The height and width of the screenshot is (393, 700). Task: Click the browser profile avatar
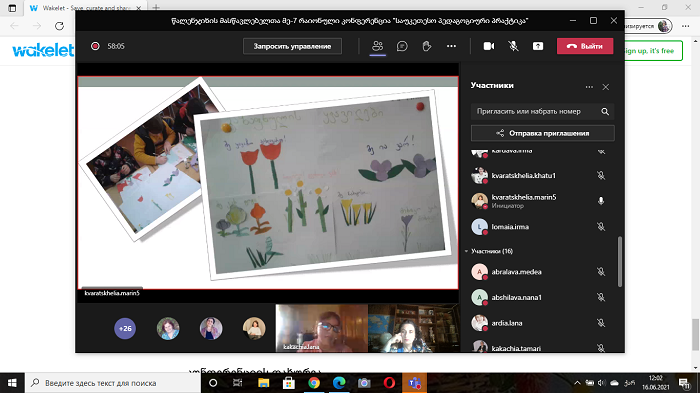[663, 26]
